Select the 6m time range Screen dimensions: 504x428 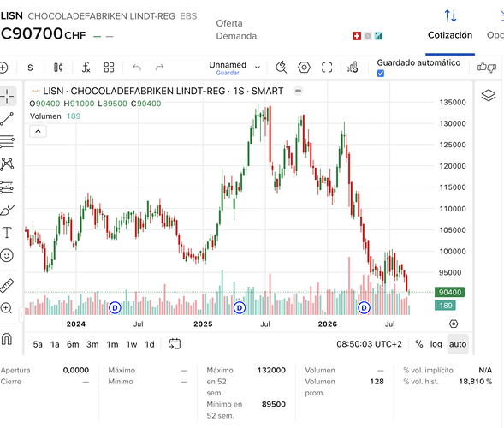click(x=73, y=344)
